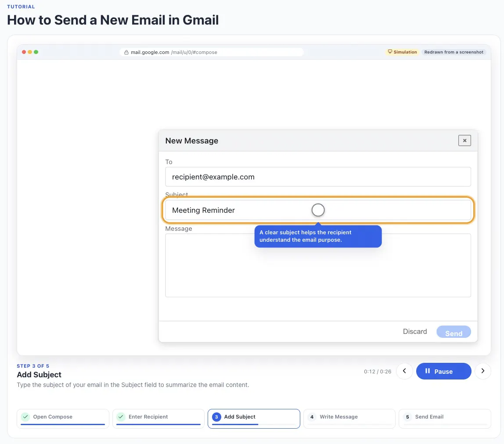This screenshot has width=504, height=444.
Task: Jump to the Open Compose step
Action: pyautogui.click(x=63, y=419)
